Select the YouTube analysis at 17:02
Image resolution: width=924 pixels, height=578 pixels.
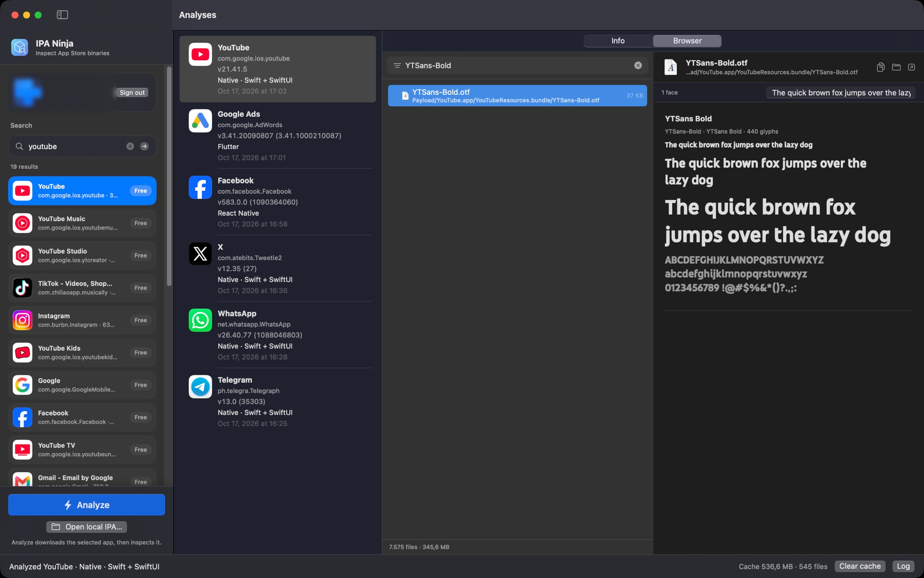tap(278, 69)
